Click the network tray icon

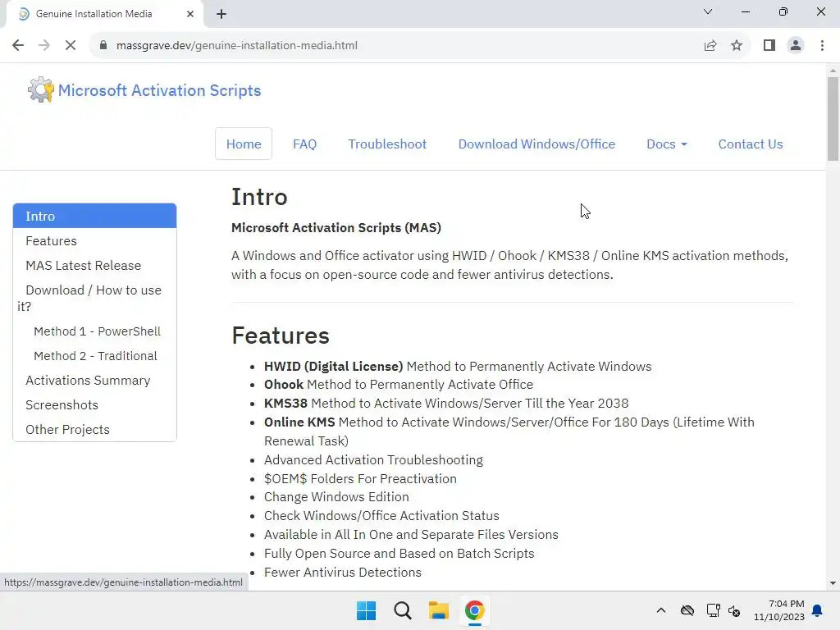pyautogui.click(x=713, y=610)
